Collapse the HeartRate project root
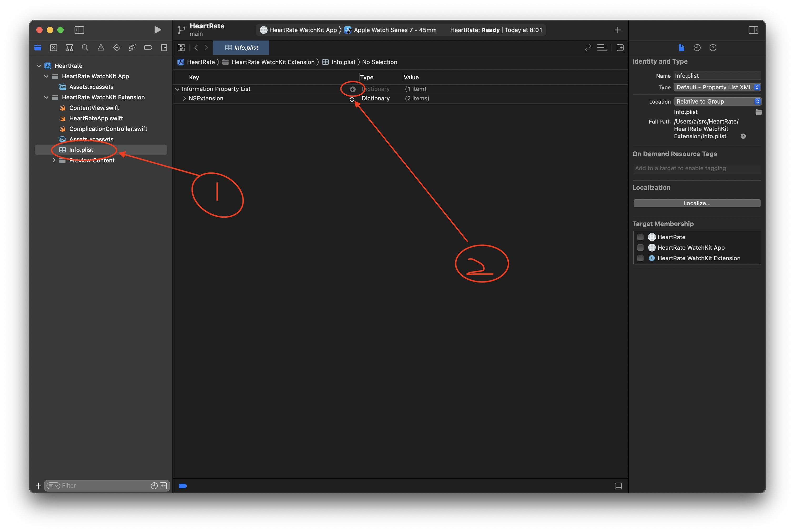The height and width of the screenshot is (532, 795). pyautogui.click(x=39, y=66)
